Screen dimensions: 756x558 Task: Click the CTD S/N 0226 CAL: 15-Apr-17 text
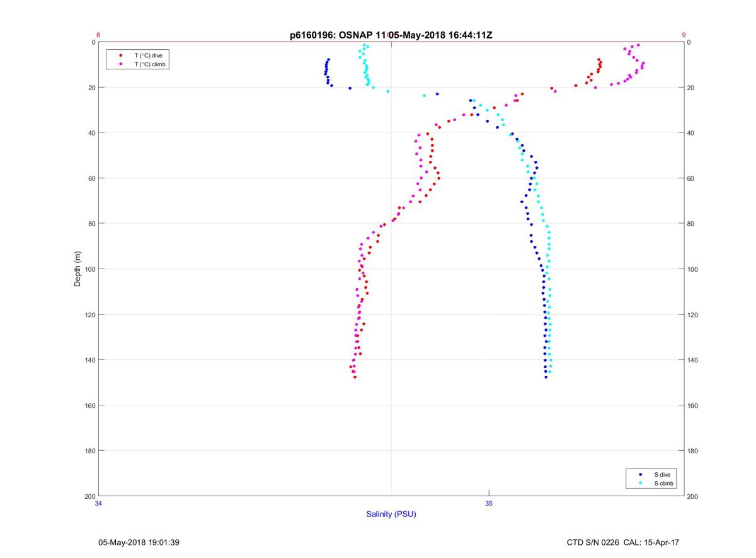623,542
